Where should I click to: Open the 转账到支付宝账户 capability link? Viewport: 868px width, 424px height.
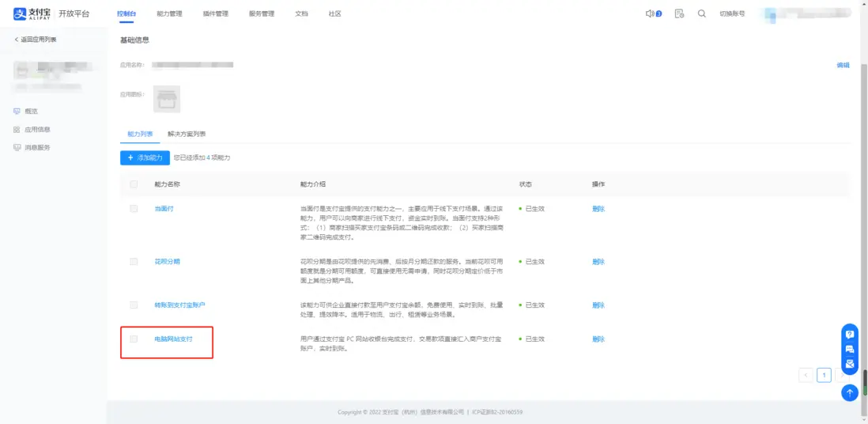(x=180, y=305)
